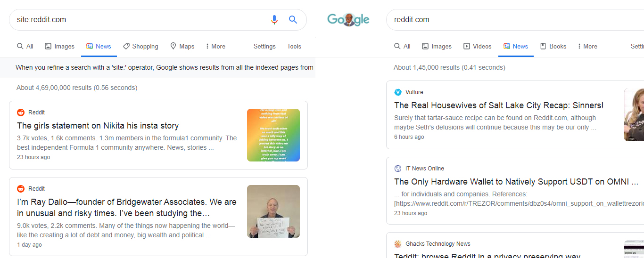
Task: Select News tab in site:reddit.com search
Action: coord(99,46)
